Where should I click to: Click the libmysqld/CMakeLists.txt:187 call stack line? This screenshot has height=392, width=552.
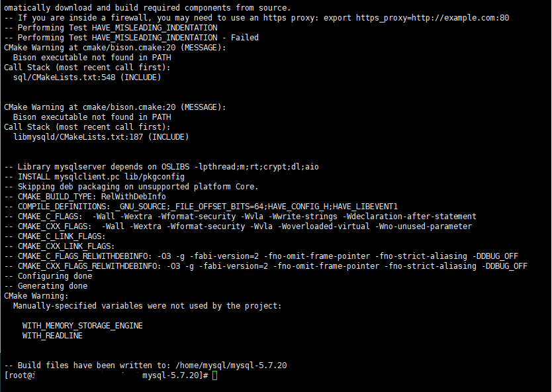[x=101, y=136]
